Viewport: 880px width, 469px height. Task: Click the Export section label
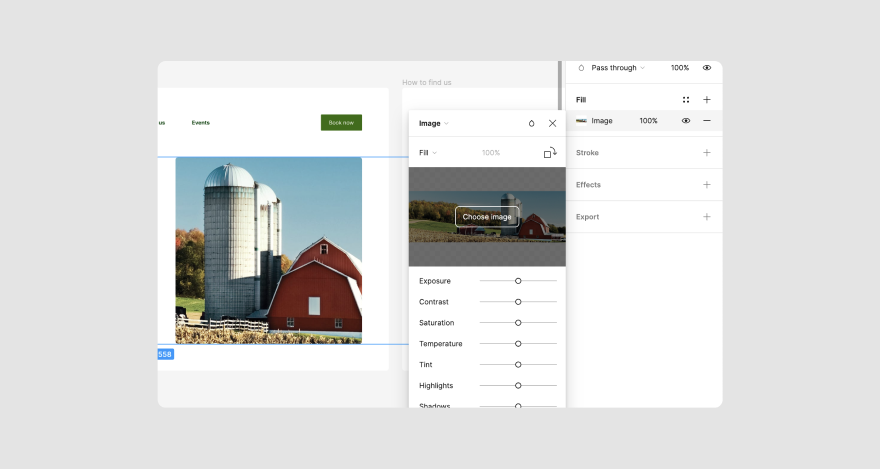587,217
